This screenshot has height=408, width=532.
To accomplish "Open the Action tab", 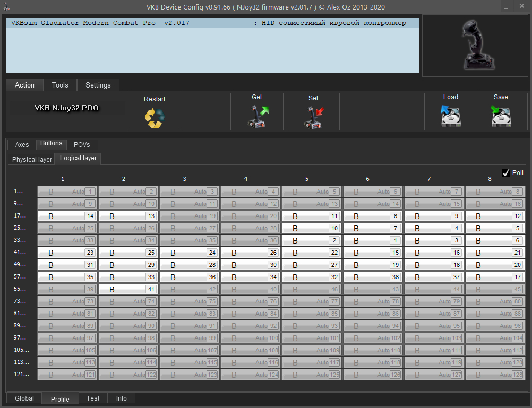I will [24, 85].
